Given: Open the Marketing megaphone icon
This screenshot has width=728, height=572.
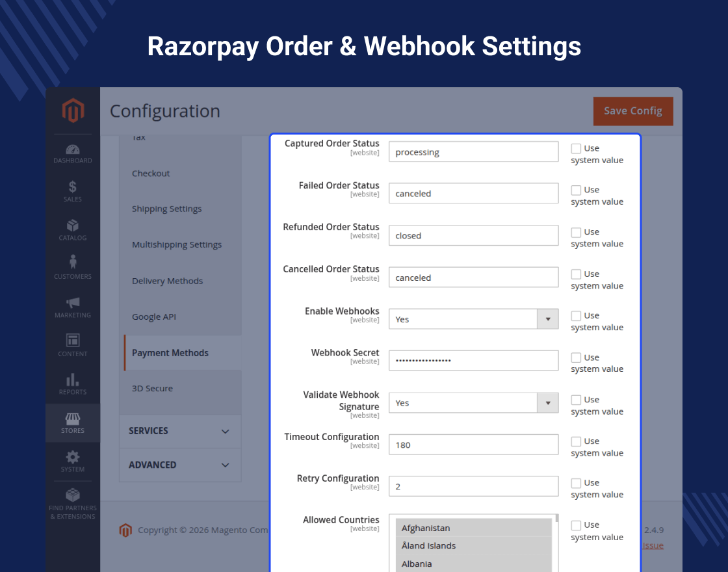Looking at the screenshot, I should pos(73,303).
